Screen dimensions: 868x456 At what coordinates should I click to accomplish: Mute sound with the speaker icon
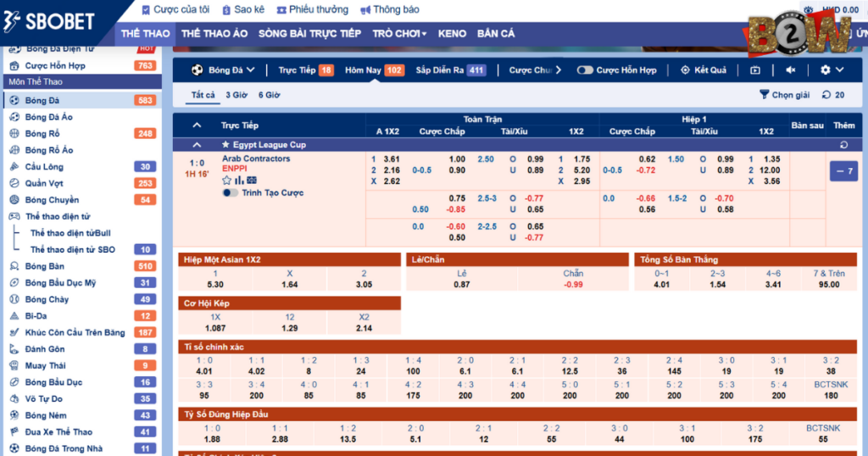[x=790, y=70]
